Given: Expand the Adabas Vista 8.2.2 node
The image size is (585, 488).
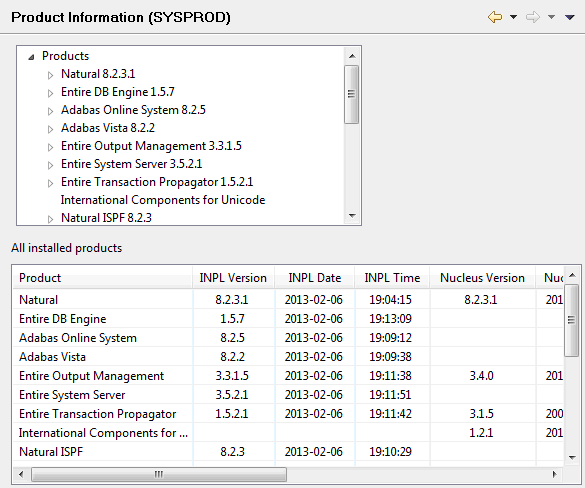Looking at the screenshot, I should (x=50, y=129).
